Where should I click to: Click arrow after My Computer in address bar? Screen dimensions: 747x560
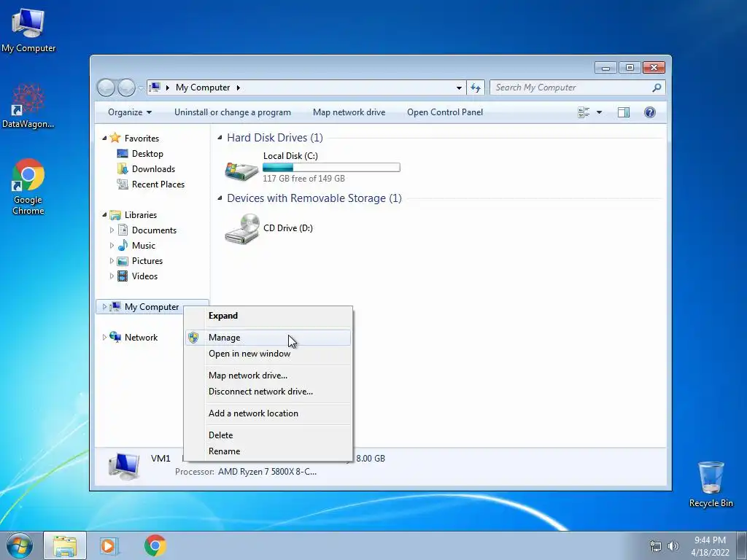coord(239,87)
